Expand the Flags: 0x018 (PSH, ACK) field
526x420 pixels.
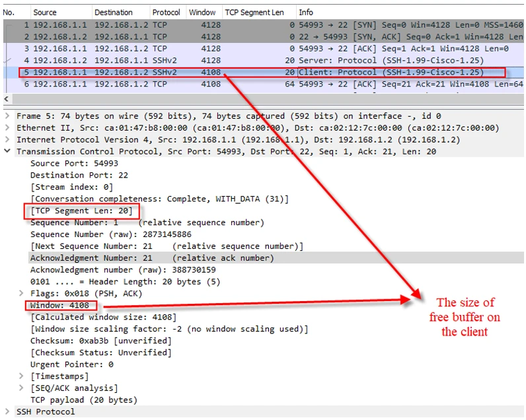pos(22,293)
